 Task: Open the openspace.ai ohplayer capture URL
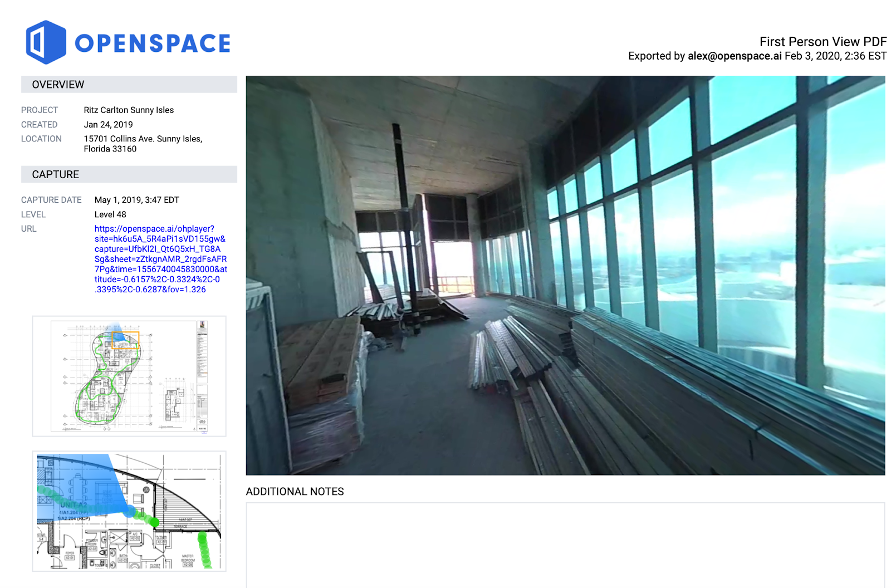pyautogui.click(x=160, y=259)
